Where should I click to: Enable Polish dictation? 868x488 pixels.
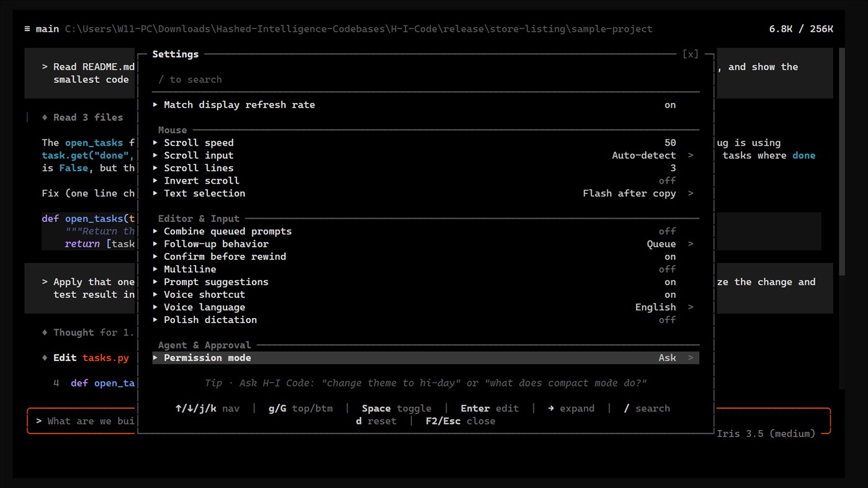pos(667,320)
